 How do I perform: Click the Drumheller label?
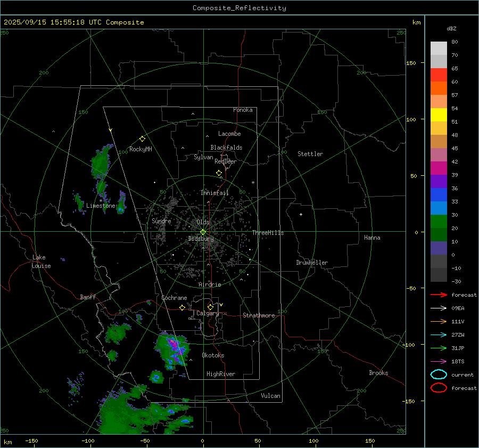(312, 263)
